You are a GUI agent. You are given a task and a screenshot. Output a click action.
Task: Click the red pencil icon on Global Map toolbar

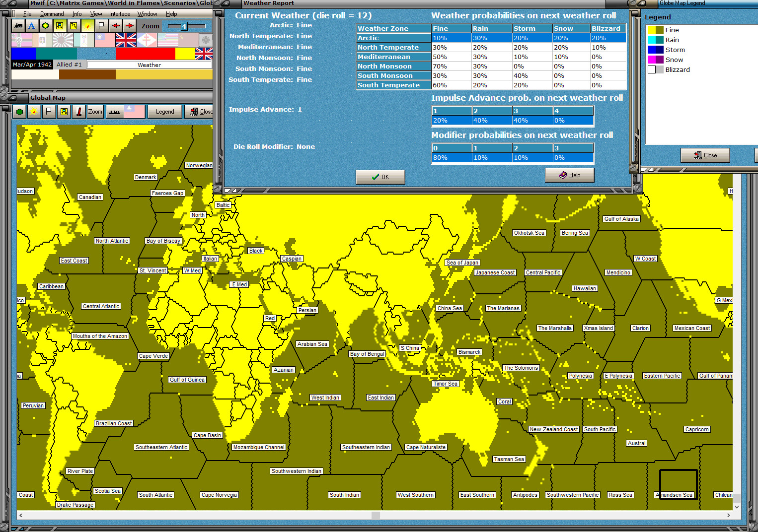79,112
